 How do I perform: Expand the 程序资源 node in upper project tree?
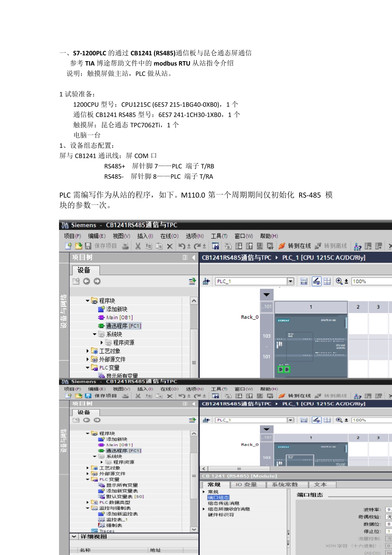click(102, 343)
